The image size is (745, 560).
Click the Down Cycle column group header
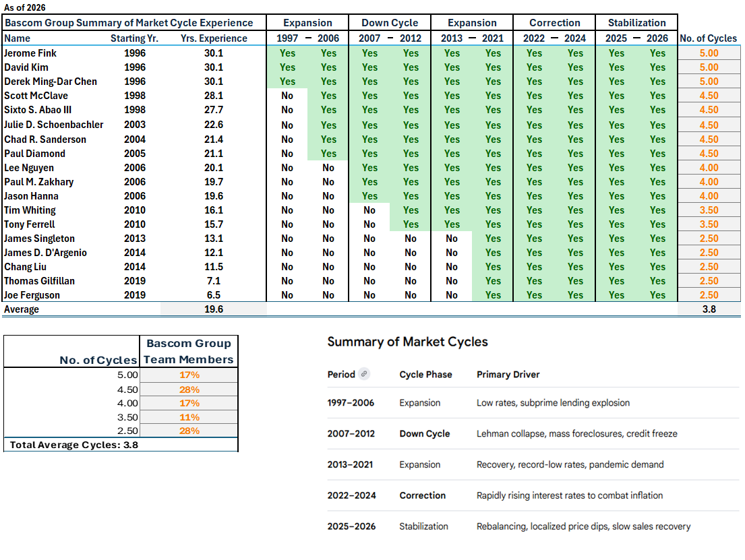click(390, 23)
